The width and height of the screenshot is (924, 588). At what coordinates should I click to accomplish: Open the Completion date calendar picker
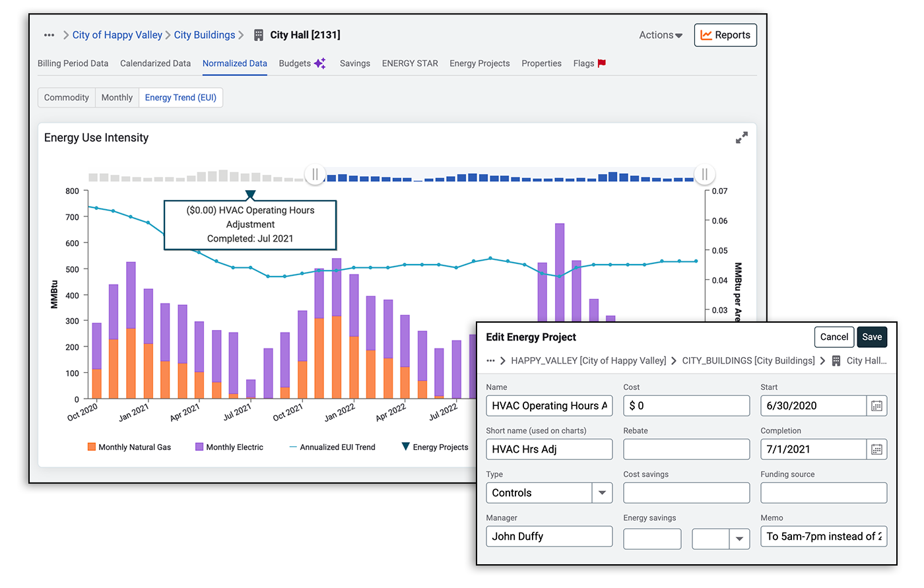coord(876,449)
